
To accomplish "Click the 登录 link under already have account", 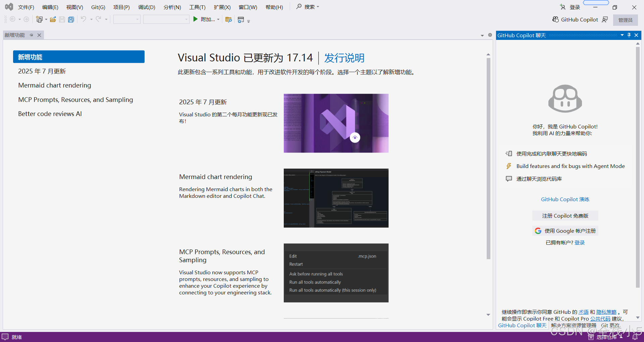I will (580, 242).
